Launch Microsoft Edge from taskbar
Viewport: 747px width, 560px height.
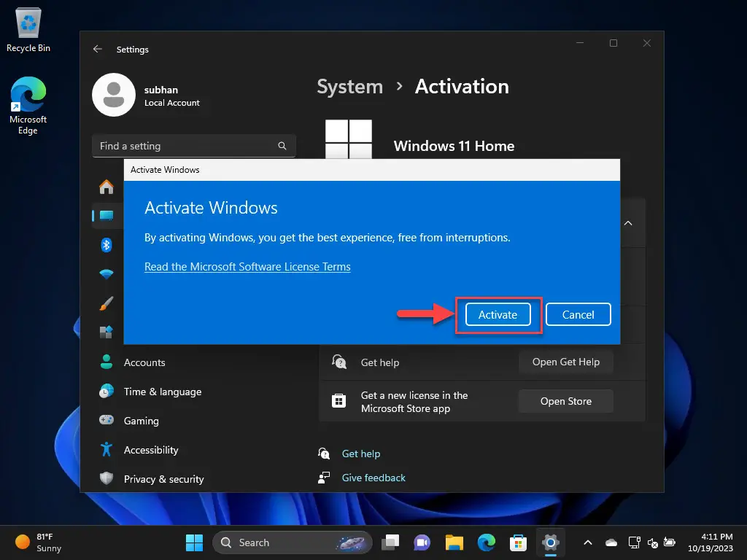click(x=486, y=542)
